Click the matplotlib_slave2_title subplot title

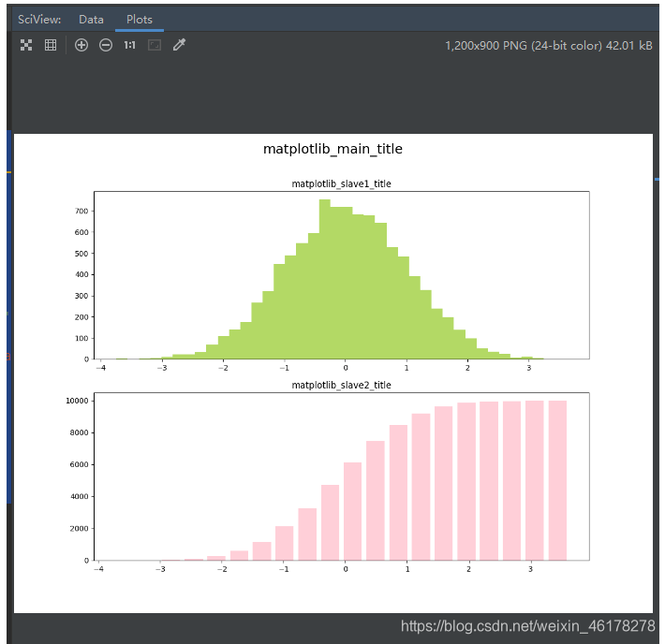(342, 385)
